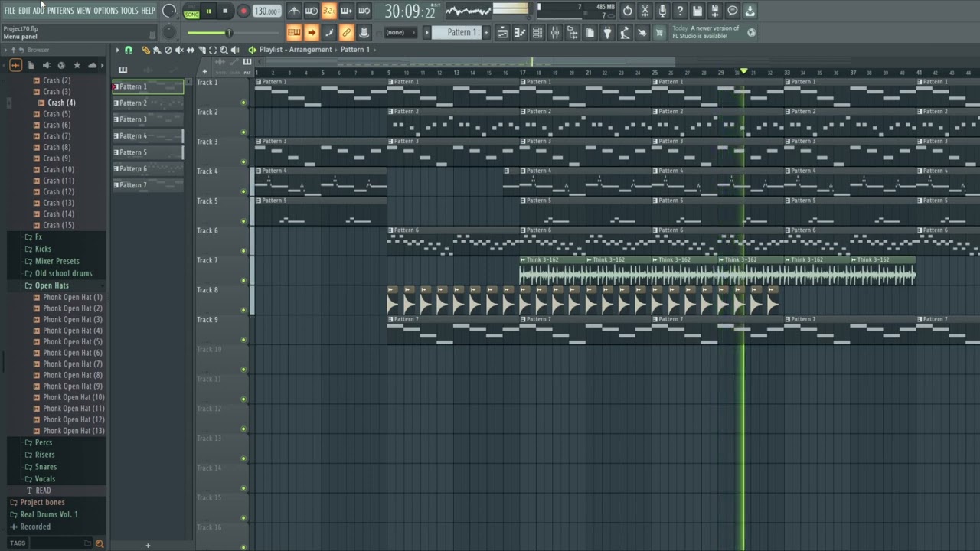The width and height of the screenshot is (980, 551).
Task: Open the OPTIONS menu
Action: tap(106, 11)
